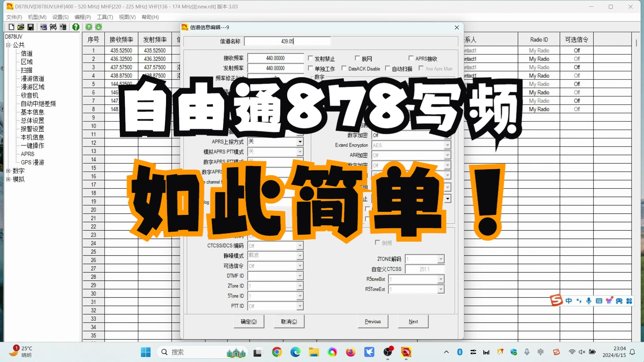644x362 pixels.
Task: Open the COM port connection settings icon
Action: pyautogui.click(x=53, y=27)
